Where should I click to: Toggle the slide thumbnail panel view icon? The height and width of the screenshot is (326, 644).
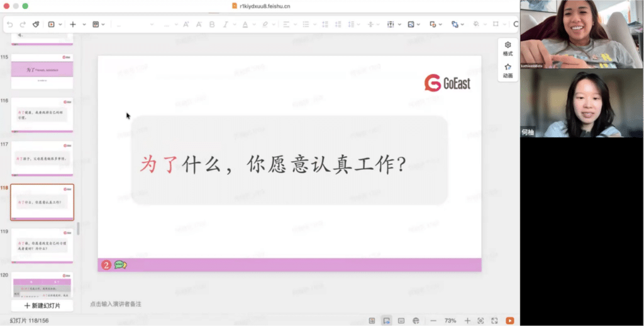372,321
